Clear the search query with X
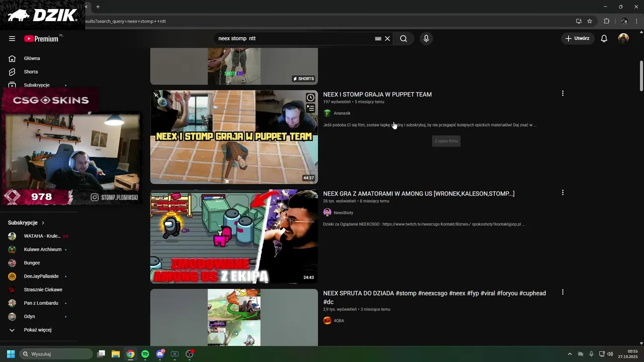Screen dimensions: 644x362 [x=387, y=39]
